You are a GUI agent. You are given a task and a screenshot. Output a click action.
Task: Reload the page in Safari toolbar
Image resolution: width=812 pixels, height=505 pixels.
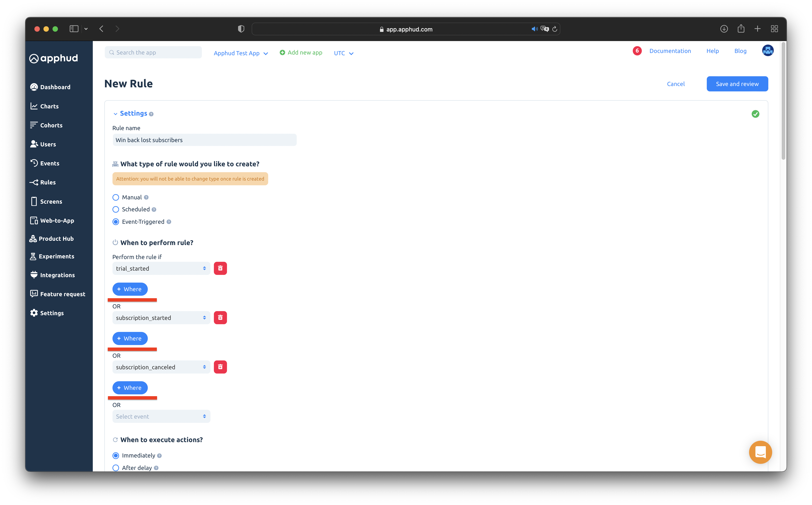[555, 29]
